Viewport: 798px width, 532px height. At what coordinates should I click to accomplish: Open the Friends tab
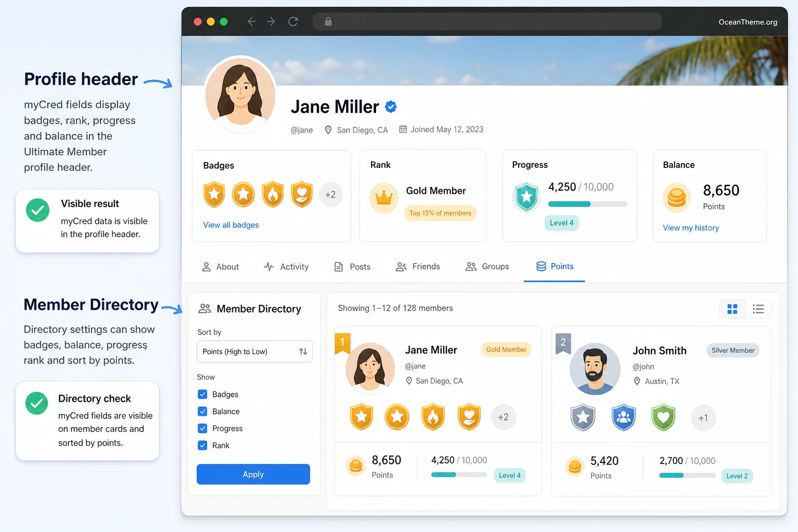(x=418, y=267)
